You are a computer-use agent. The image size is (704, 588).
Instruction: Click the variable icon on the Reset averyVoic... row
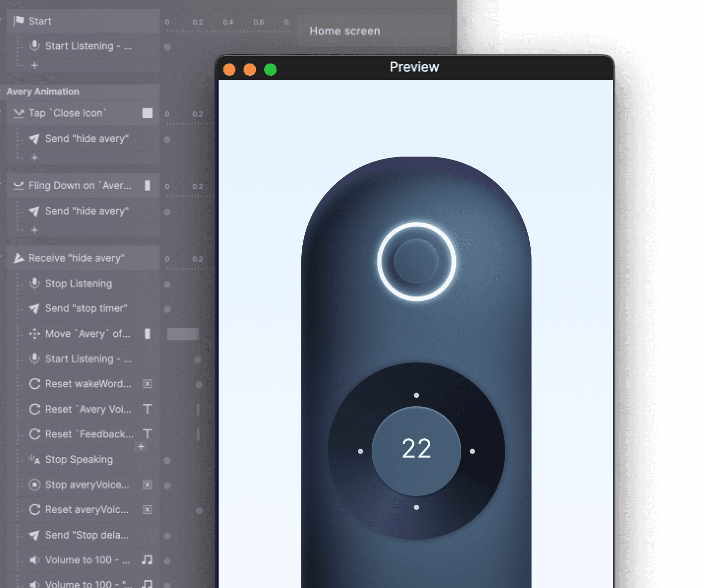(x=147, y=510)
